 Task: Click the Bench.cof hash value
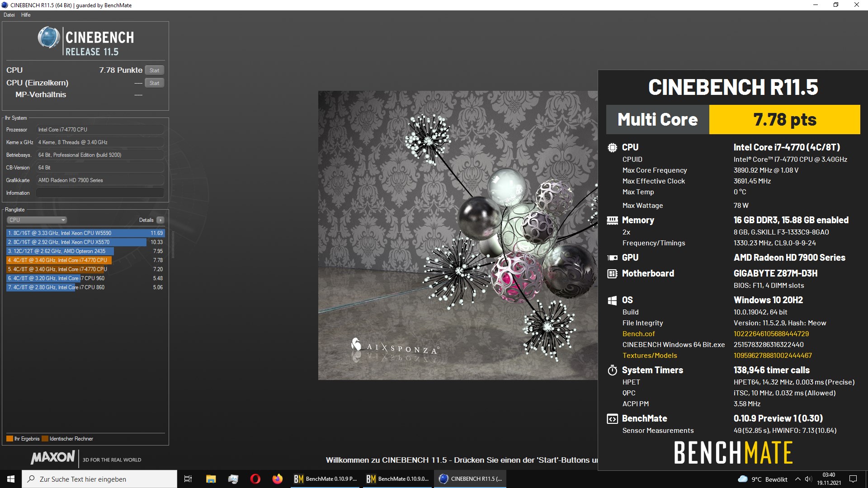[771, 334]
